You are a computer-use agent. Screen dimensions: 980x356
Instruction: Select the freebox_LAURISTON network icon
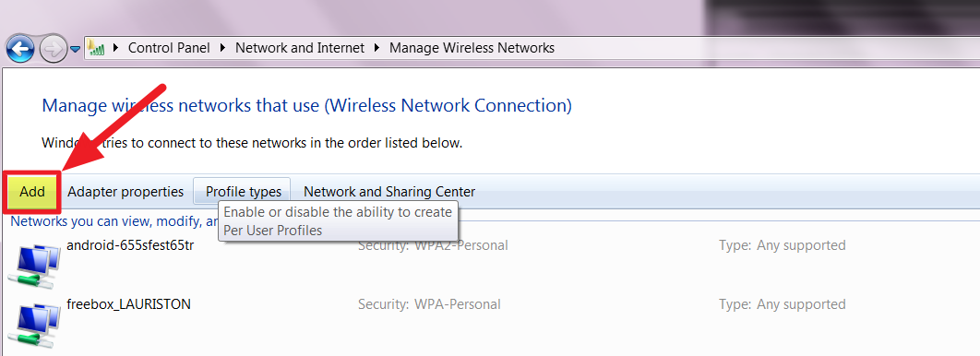(x=36, y=324)
